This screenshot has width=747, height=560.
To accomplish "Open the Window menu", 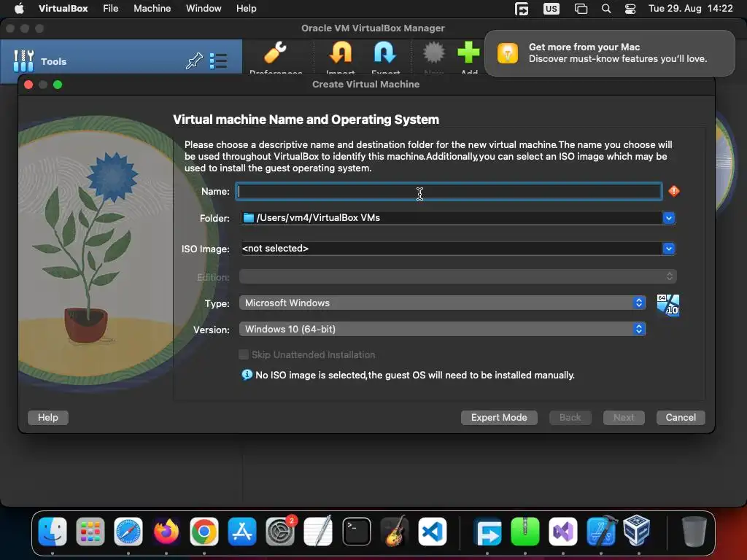I will pyautogui.click(x=204, y=8).
